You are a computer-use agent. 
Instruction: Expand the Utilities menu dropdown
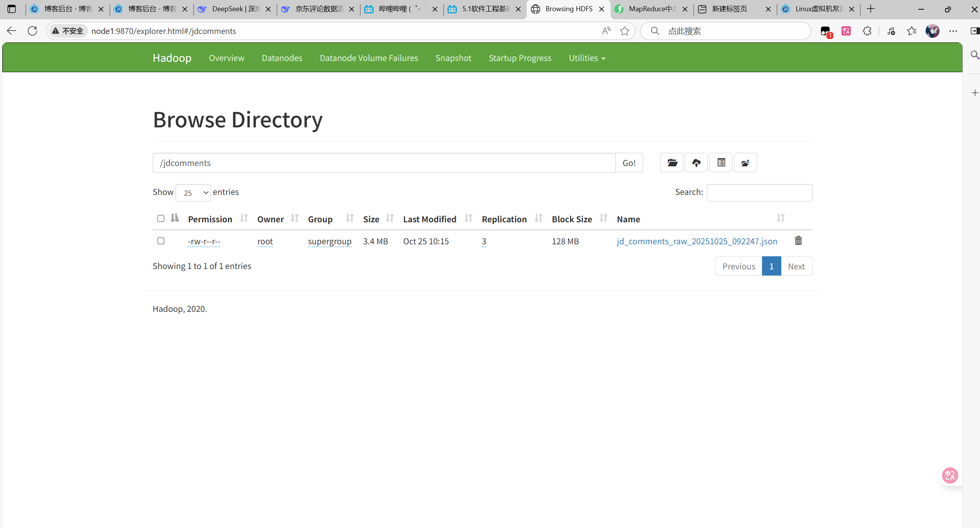coord(587,58)
